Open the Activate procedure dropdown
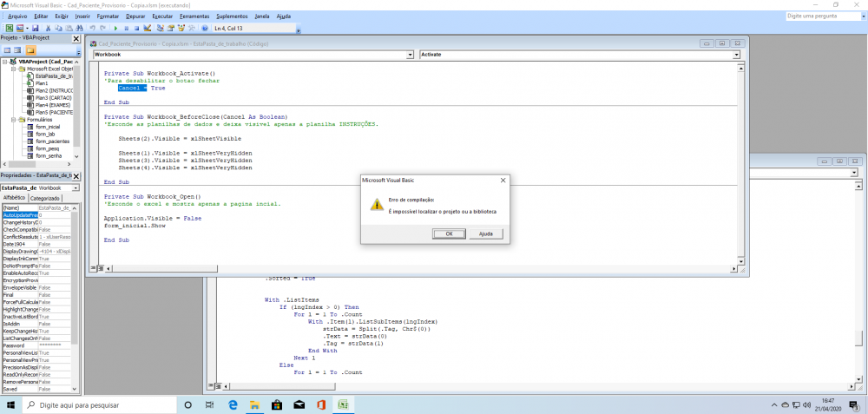Screen dimensions: 868x414 (735, 54)
